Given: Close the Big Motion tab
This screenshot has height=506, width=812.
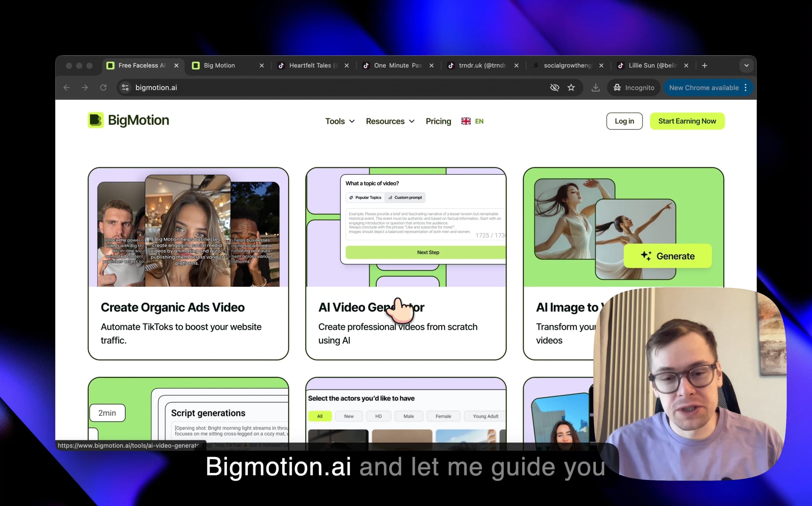Looking at the screenshot, I should coord(262,66).
